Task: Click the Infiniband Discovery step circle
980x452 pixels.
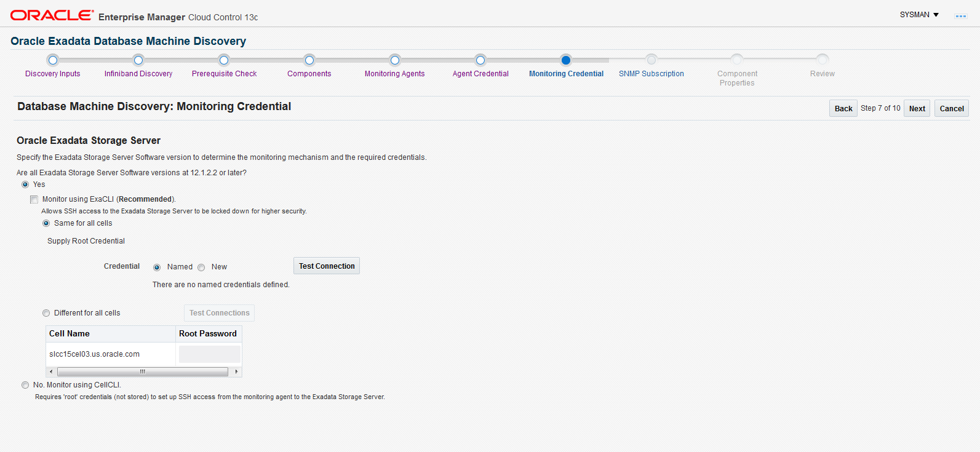Action: [x=138, y=60]
